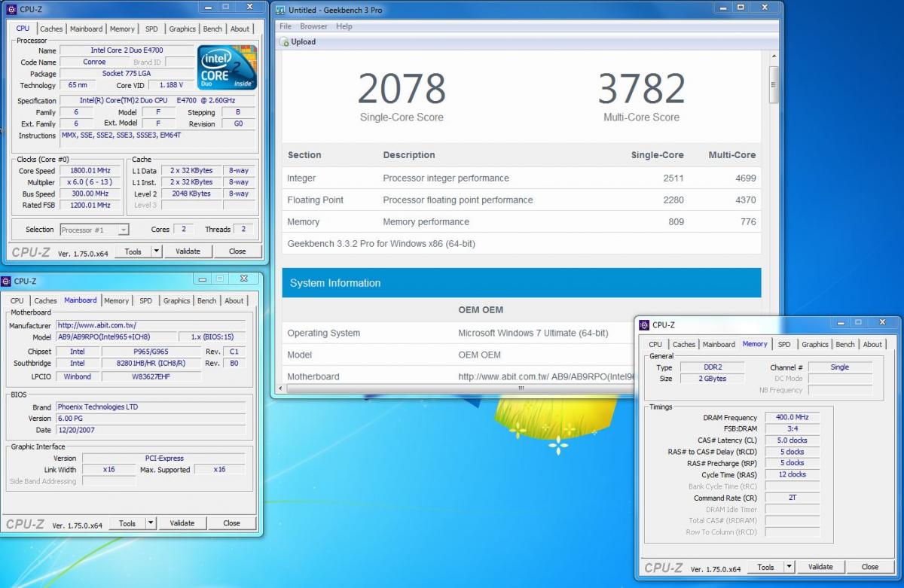This screenshot has height=588, width=904.
Task: Click the Geekbench horizontal scrollbar left arrow
Action: [x=281, y=388]
